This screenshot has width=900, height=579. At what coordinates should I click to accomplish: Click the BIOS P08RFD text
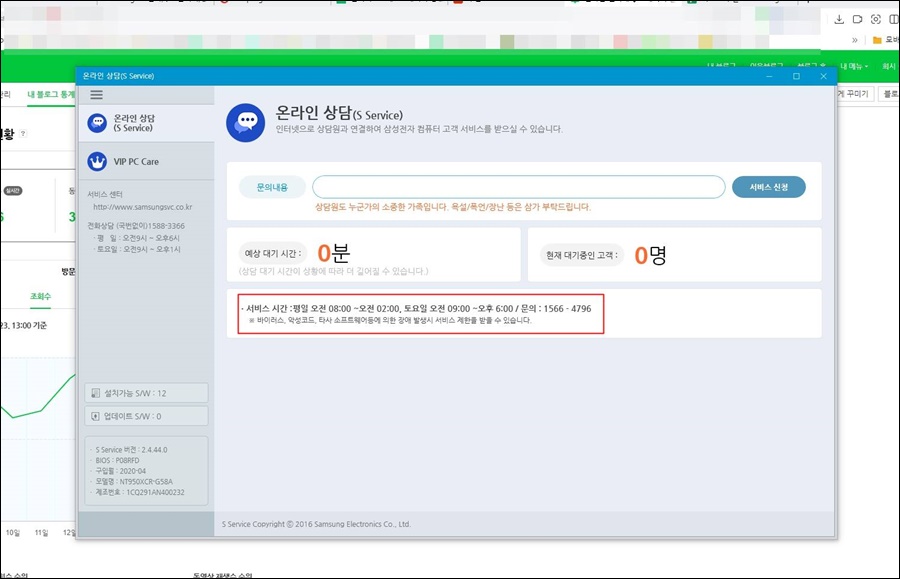point(117,460)
